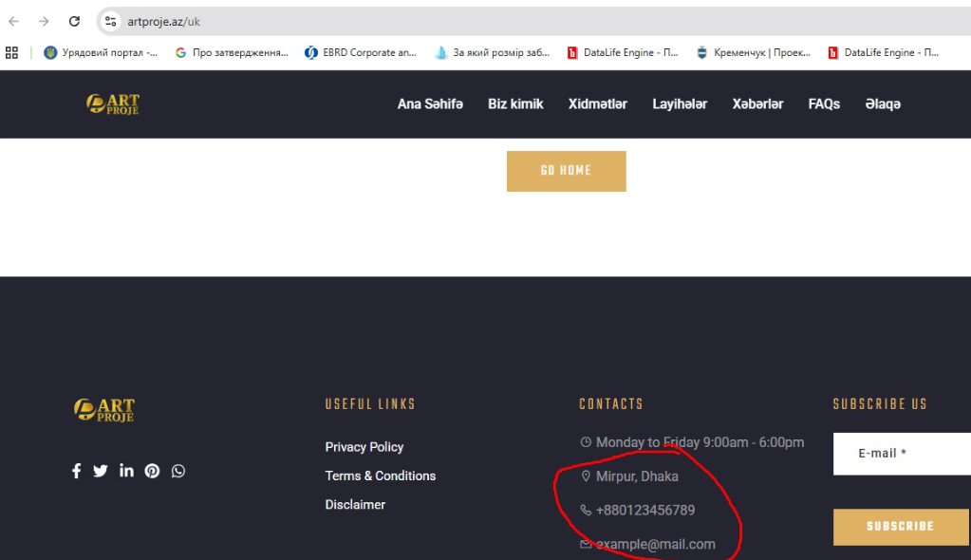Go back using browser back arrow
The image size is (971, 560).
point(14,21)
